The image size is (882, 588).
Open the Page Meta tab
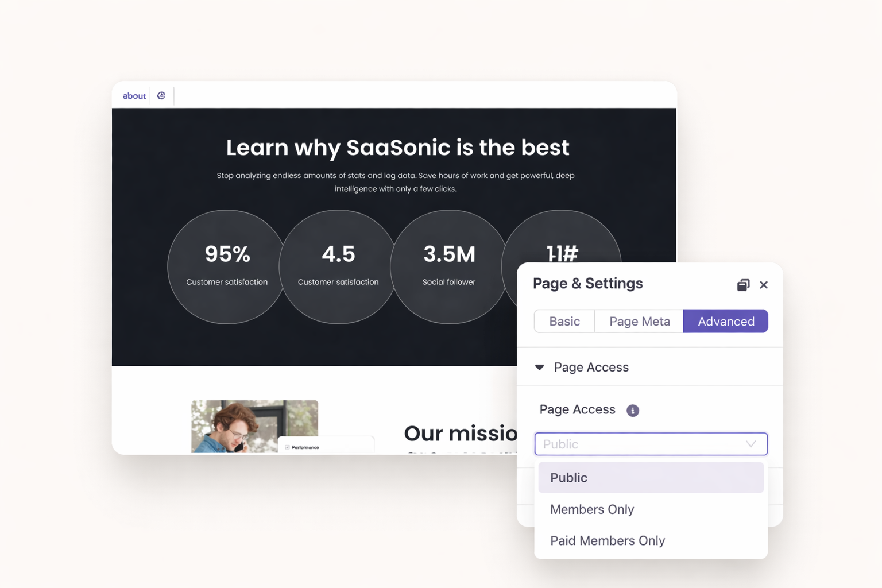tap(639, 321)
